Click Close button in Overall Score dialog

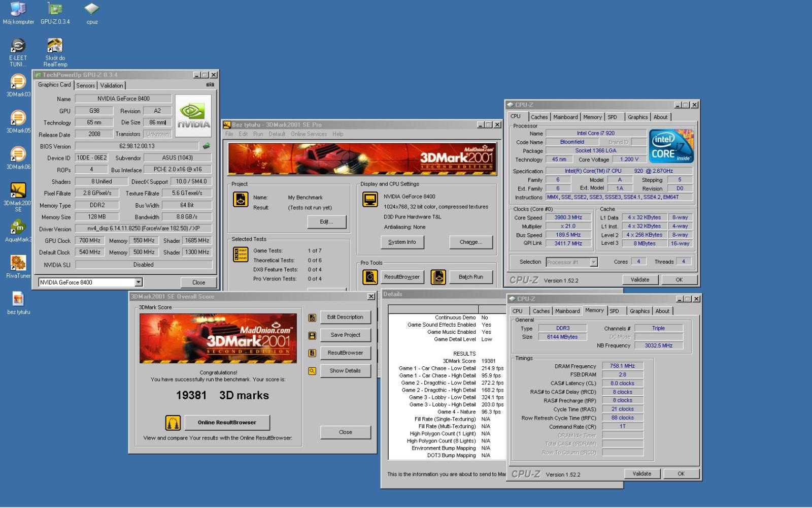pyautogui.click(x=345, y=432)
